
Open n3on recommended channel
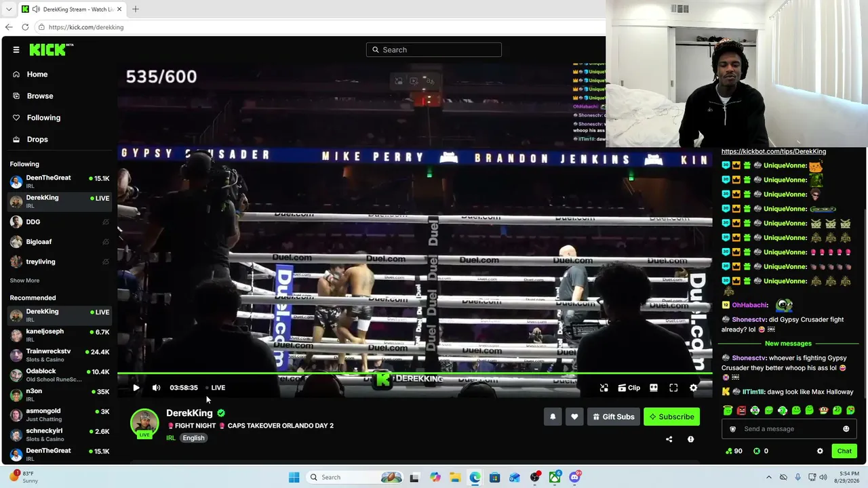pyautogui.click(x=58, y=394)
